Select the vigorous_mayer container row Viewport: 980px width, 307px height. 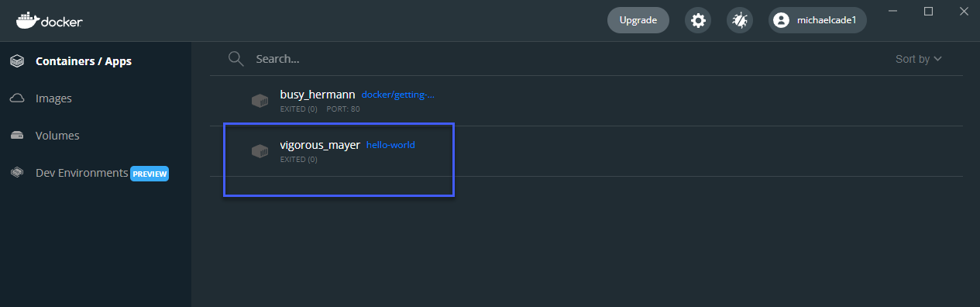click(x=586, y=151)
